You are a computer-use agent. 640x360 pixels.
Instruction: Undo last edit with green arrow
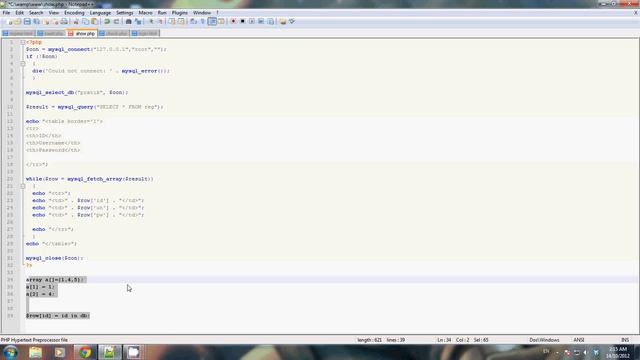coord(107,21)
